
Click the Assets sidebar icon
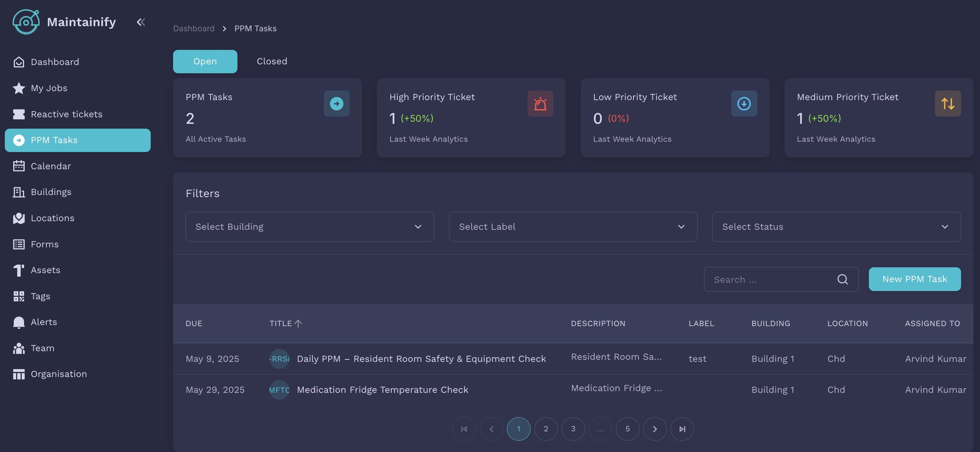click(x=19, y=270)
